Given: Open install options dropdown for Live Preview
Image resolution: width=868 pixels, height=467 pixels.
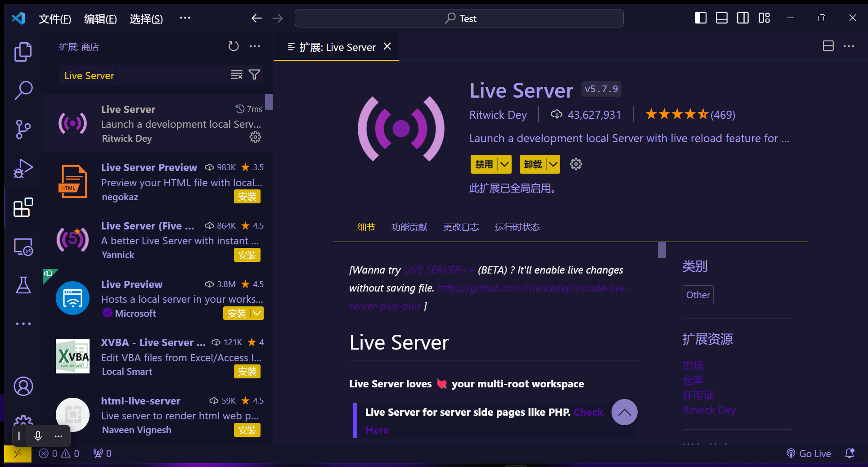Looking at the screenshot, I should coord(257,313).
